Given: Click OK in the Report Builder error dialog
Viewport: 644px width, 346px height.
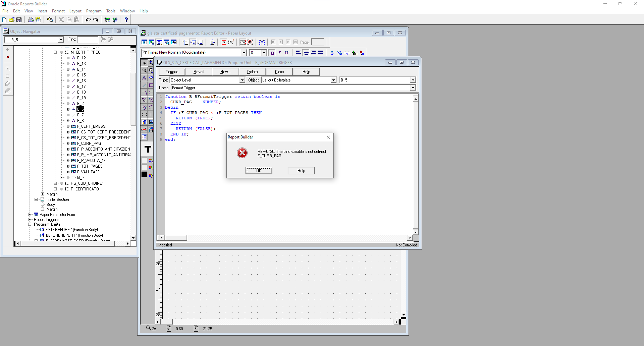Looking at the screenshot, I should [x=259, y=171].
